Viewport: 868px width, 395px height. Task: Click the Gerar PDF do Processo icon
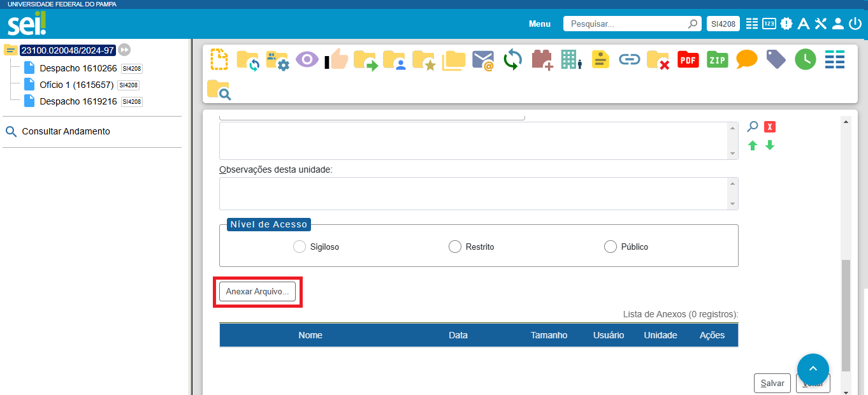688,60
